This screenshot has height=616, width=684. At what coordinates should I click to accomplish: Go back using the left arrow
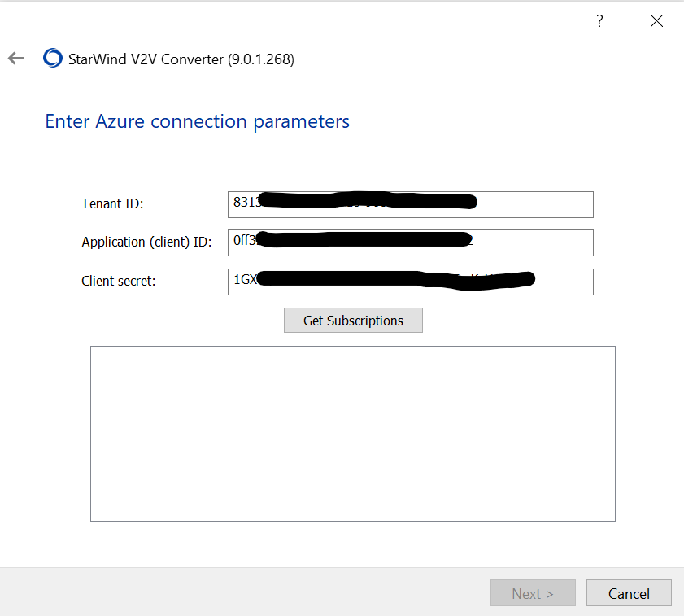[x=15, y=58]
